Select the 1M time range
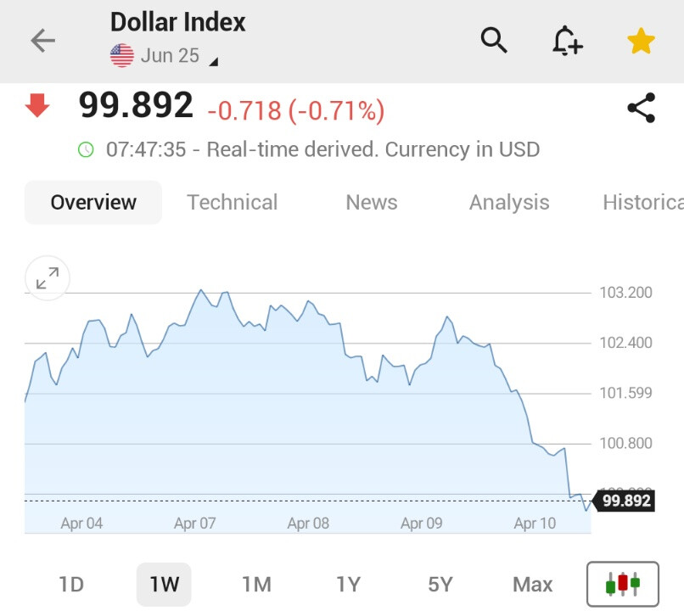This screenshot has height=616, width=684. coord(256,584)
